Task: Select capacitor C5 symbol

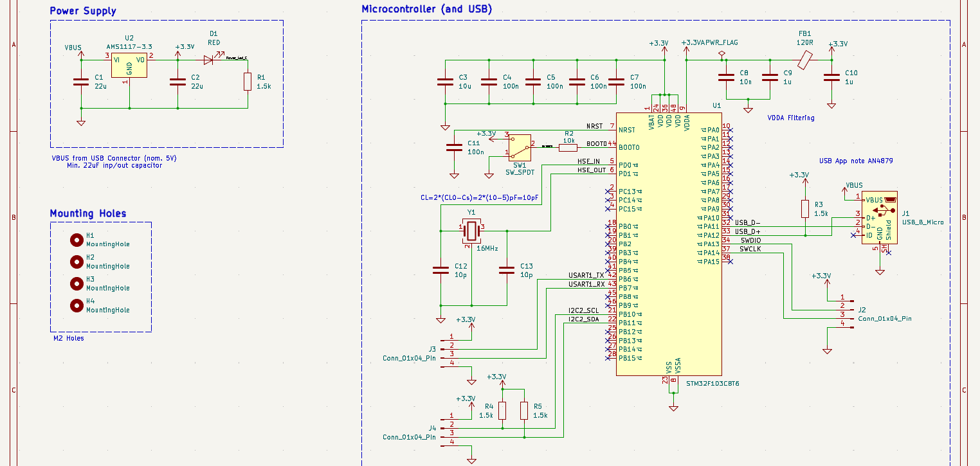Action: pos(533,82)
